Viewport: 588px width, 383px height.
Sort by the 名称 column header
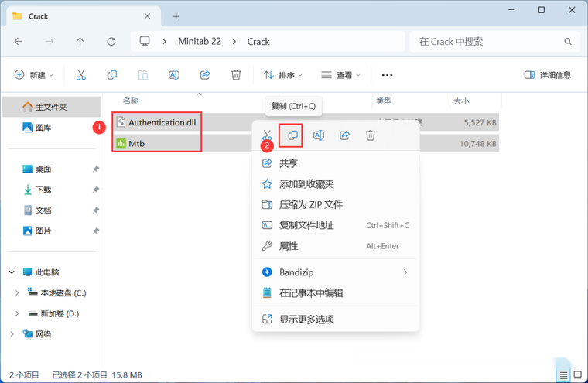tap(131, 101)
